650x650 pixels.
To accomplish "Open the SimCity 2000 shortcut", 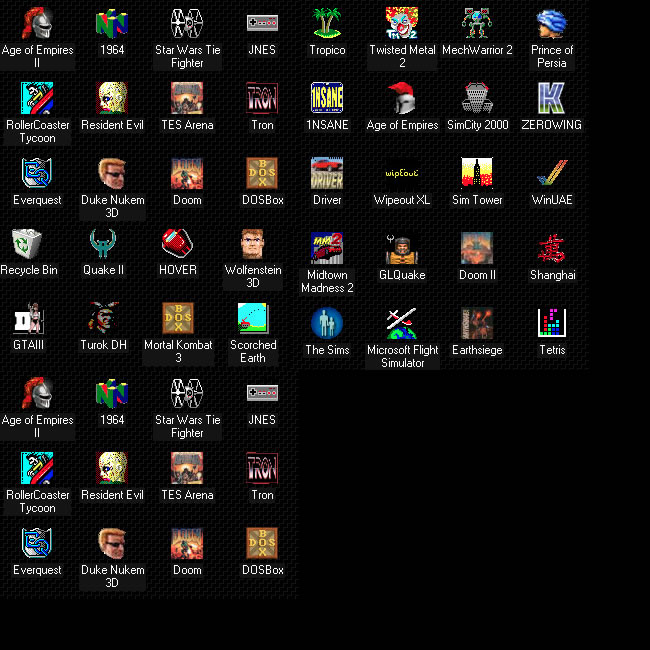I will (477, 98).
